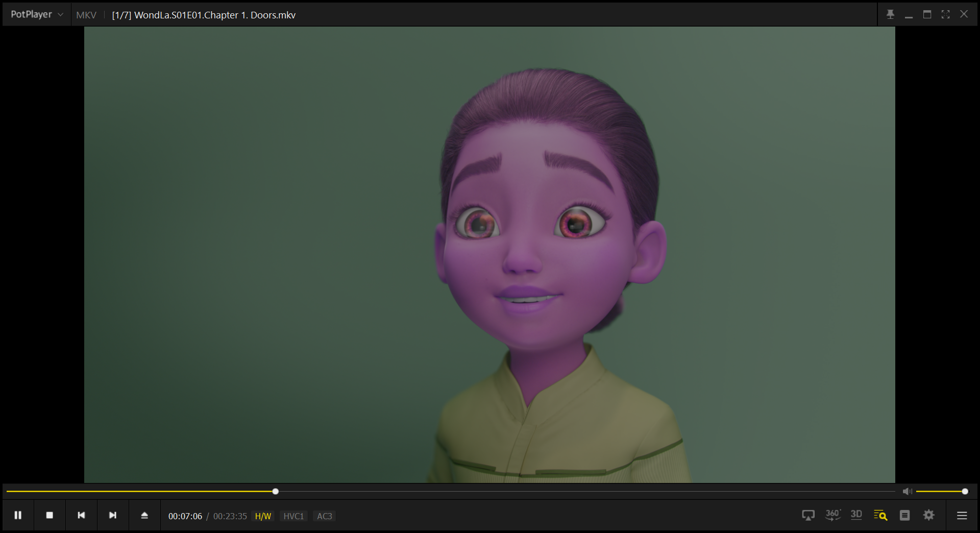Click the eject/open file icon
This screenshot has height=533, width=980.
[x=144, y=515]
